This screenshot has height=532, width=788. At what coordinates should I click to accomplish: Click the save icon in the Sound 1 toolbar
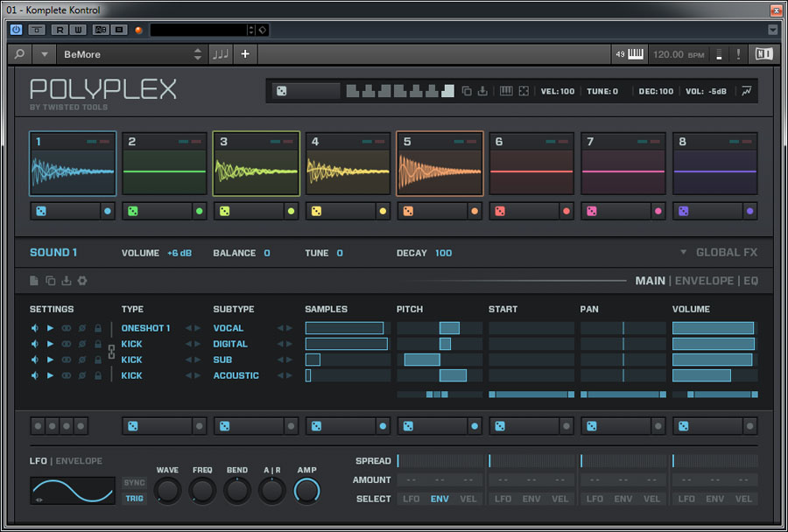pyautogui.click(x=67, y=281)
